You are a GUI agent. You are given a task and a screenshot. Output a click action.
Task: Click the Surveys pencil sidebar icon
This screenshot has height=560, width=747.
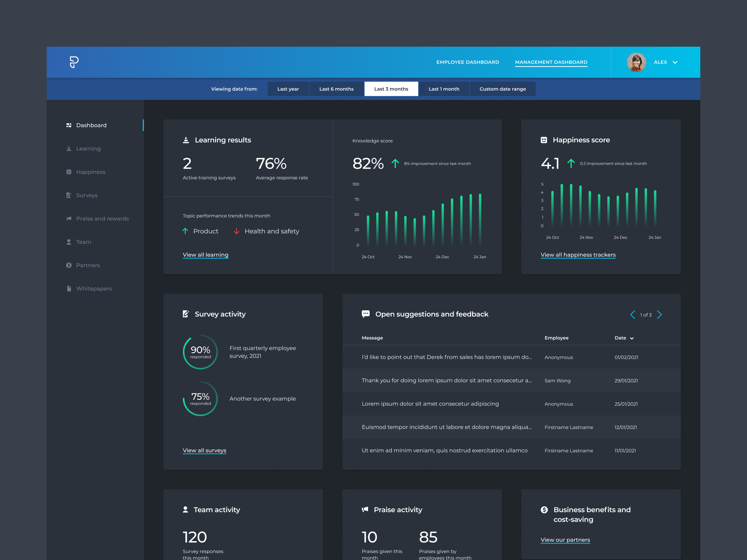[x=69, y=195]
